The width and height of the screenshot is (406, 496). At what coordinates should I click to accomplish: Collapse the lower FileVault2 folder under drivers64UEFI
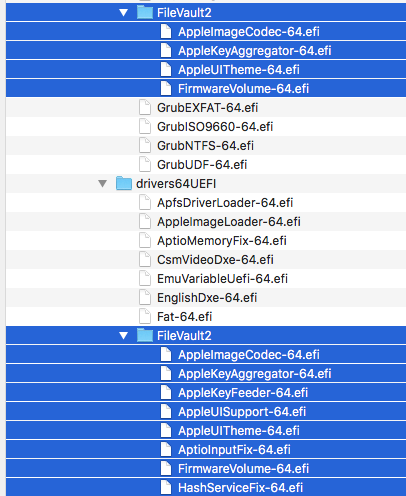(124, 336)
